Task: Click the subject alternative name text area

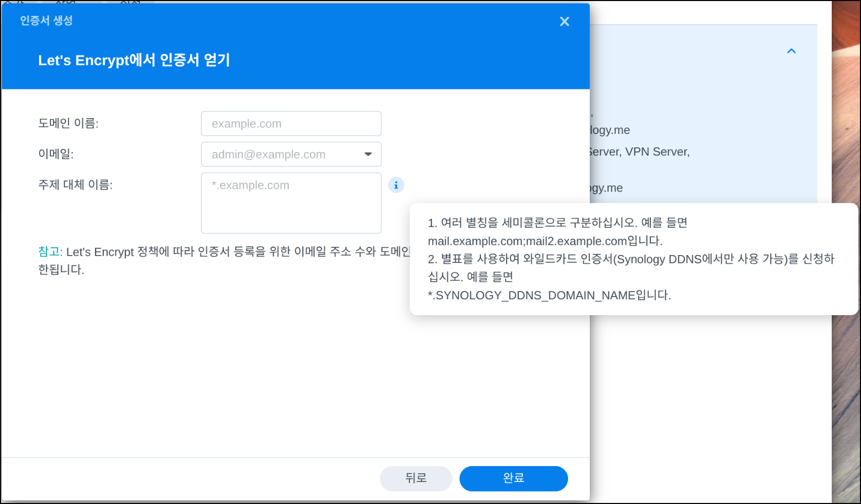Action: [x=291, y=203]
